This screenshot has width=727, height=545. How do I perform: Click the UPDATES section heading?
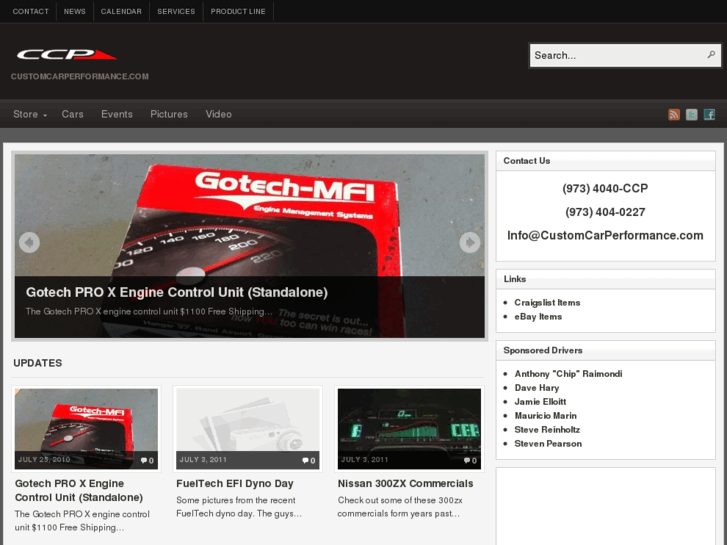pyautogui.click(x=38, y=363)
